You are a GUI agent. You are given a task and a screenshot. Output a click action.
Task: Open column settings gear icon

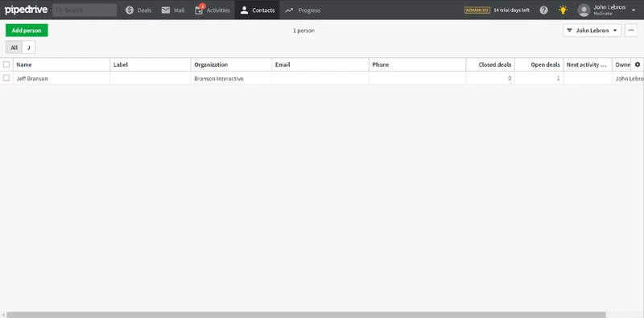(638, 64)
